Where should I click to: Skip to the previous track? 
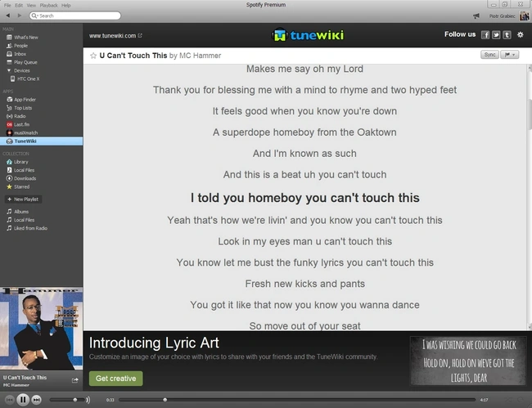(9, 400)
